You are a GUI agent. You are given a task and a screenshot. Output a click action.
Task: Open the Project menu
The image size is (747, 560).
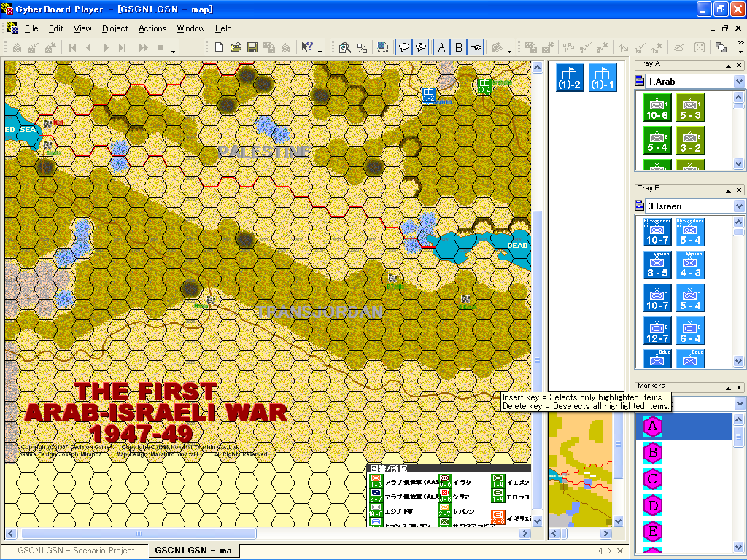[115, 28]
